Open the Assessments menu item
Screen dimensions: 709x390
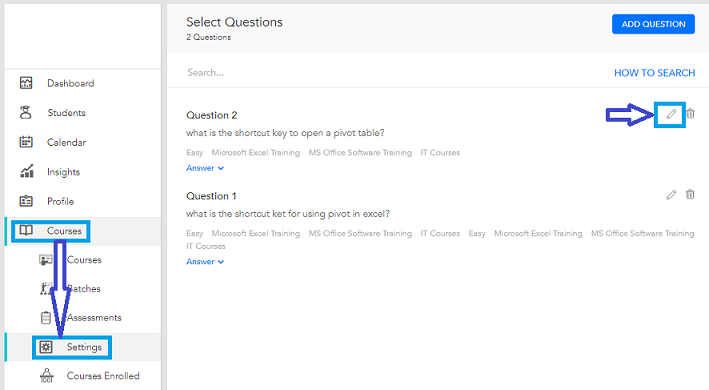click(x=94, y=318)
